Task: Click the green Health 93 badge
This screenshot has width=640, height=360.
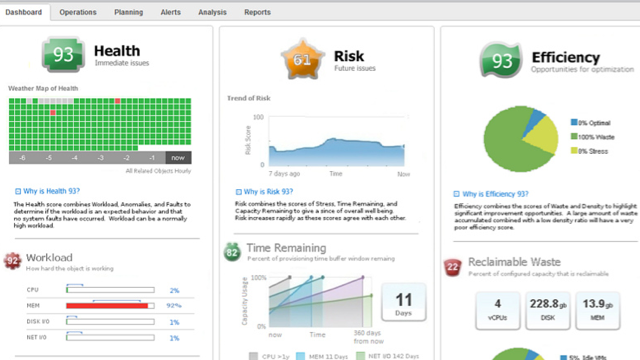Action: (x=63, y=54)
